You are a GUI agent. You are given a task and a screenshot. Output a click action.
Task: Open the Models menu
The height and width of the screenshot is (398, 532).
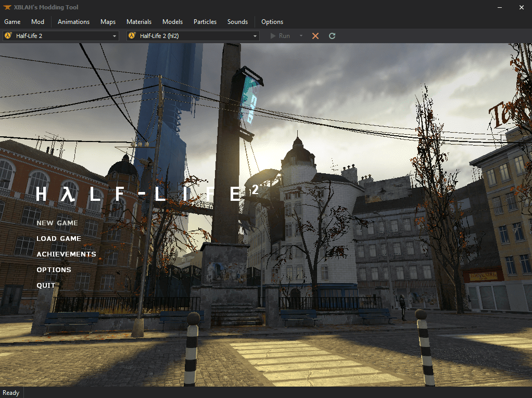click(x=172, y=22)
